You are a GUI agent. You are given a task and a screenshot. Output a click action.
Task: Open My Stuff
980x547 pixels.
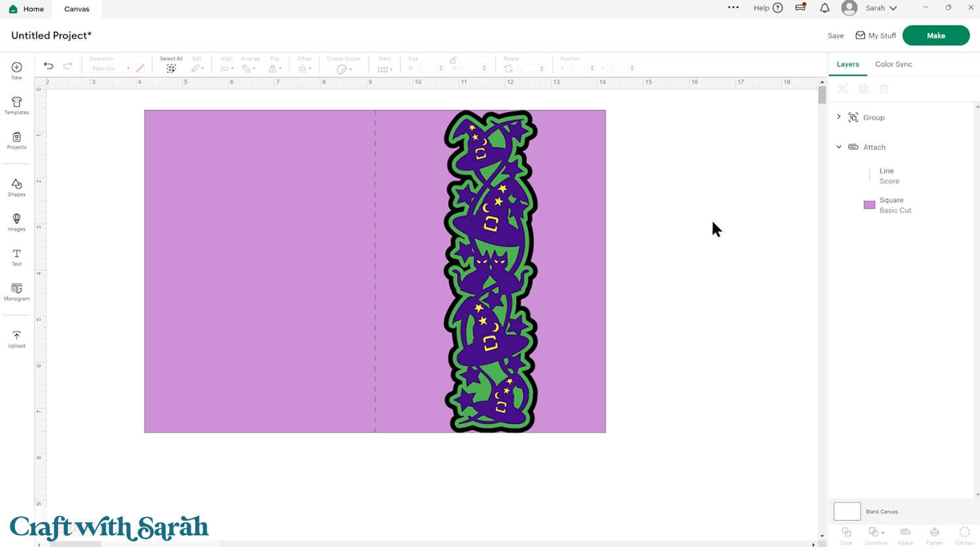[876, 36]
